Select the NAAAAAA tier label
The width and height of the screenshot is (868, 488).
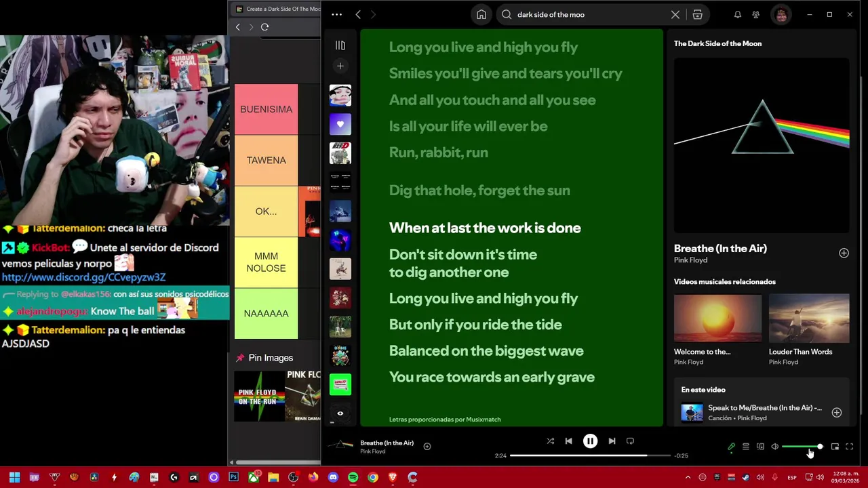point(266,314)
